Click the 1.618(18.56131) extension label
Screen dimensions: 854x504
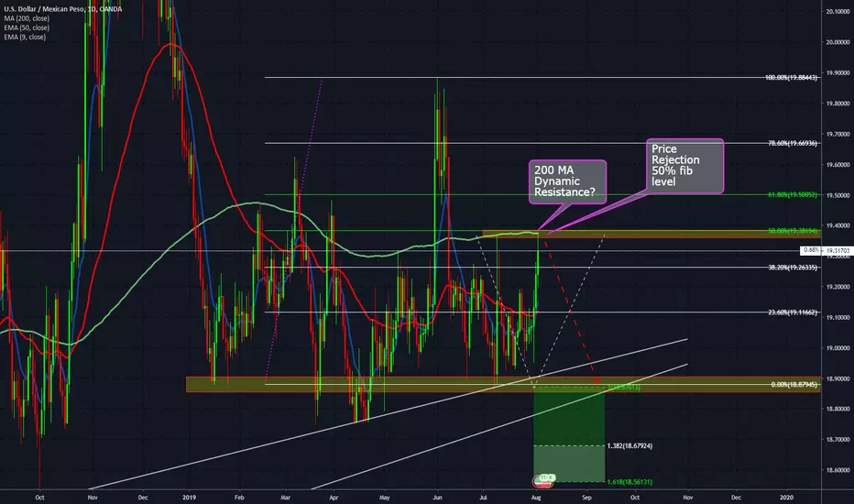[x=630, y=482]
